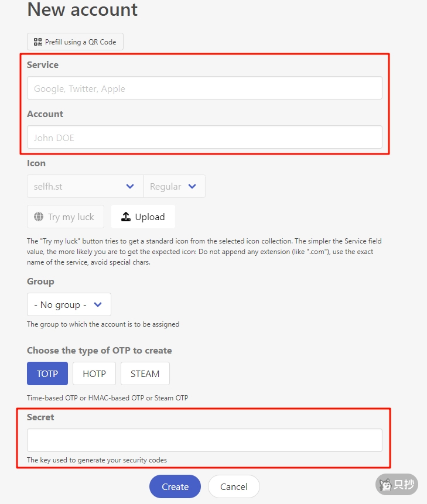Click into the Account text field
Screen dimensions: 427x504
tap(204, 138)
